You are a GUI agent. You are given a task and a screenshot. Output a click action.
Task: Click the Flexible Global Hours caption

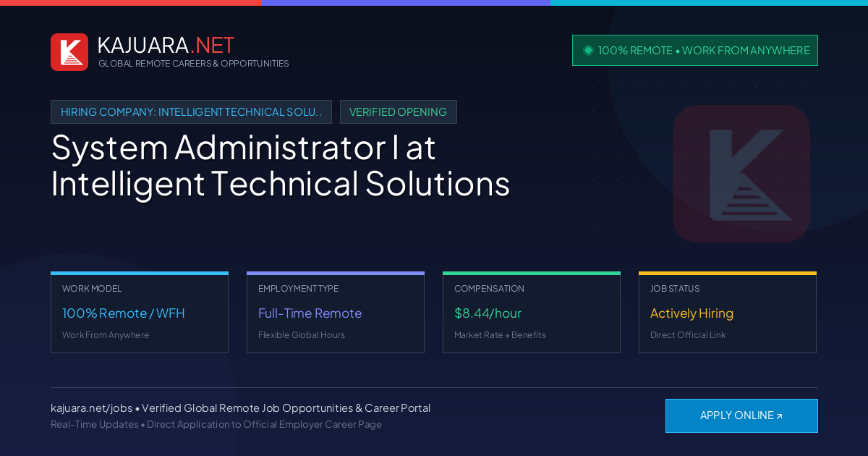point(302,335)
